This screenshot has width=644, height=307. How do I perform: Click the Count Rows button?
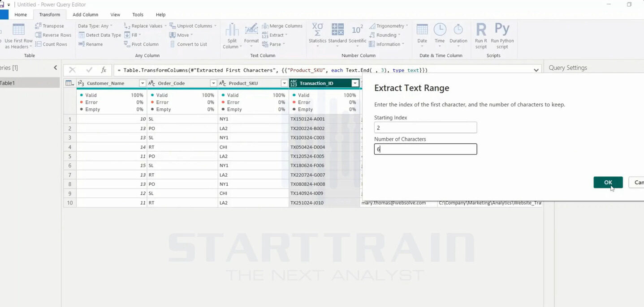click(51, 44)
